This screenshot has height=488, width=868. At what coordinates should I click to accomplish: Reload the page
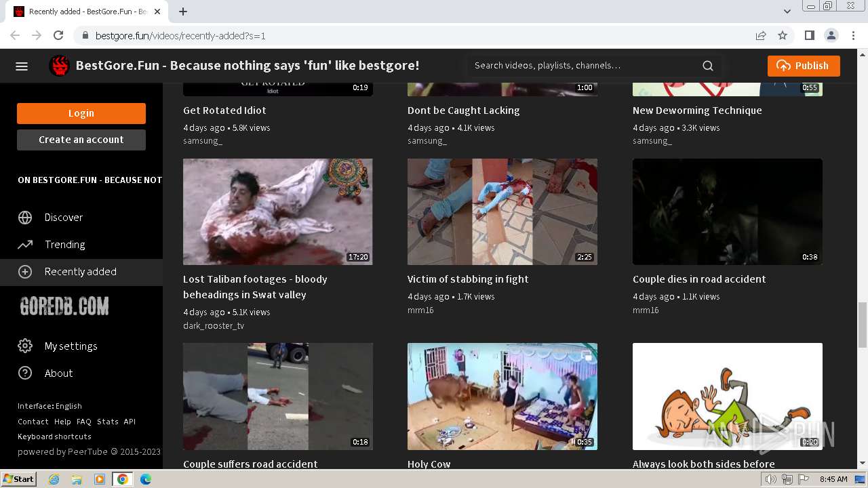tap(58, 36)
